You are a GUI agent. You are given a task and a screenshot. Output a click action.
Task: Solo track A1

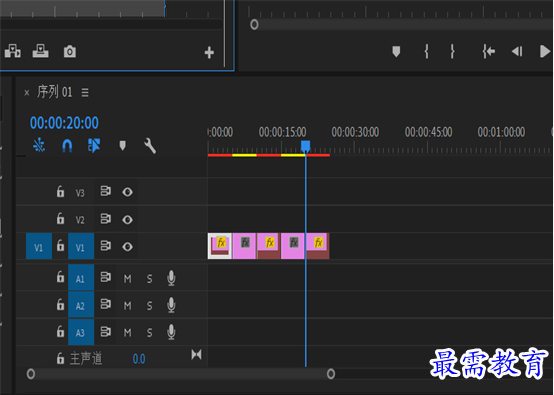pos(149,279)
